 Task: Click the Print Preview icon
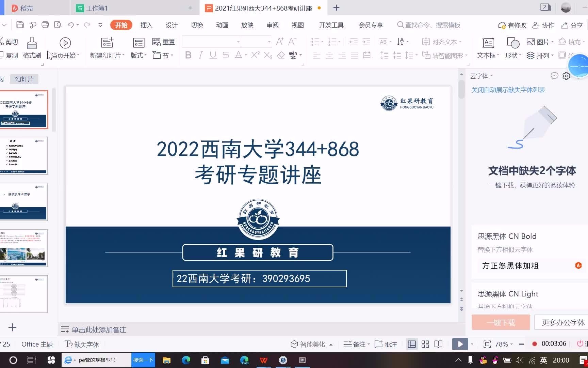(58, 25)
